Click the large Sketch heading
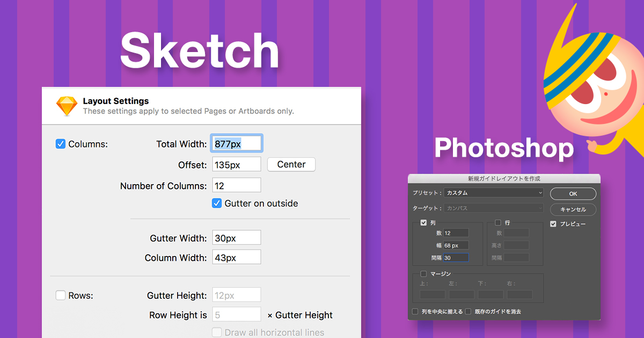Viewport: 644px width, 338px height. (x=200, y=52)
